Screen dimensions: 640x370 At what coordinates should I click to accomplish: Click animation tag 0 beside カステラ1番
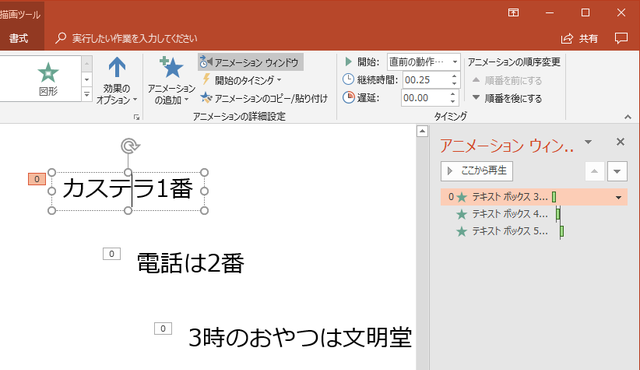tap(37, 179)
